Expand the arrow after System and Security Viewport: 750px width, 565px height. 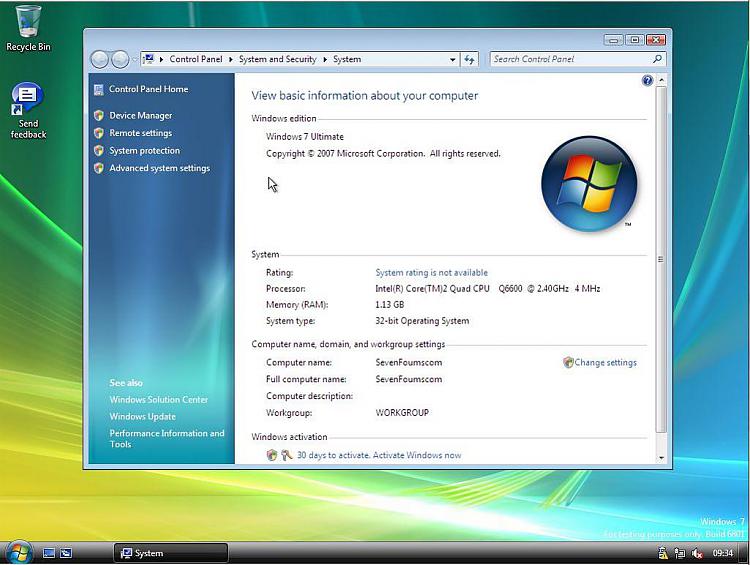(325, 59)
